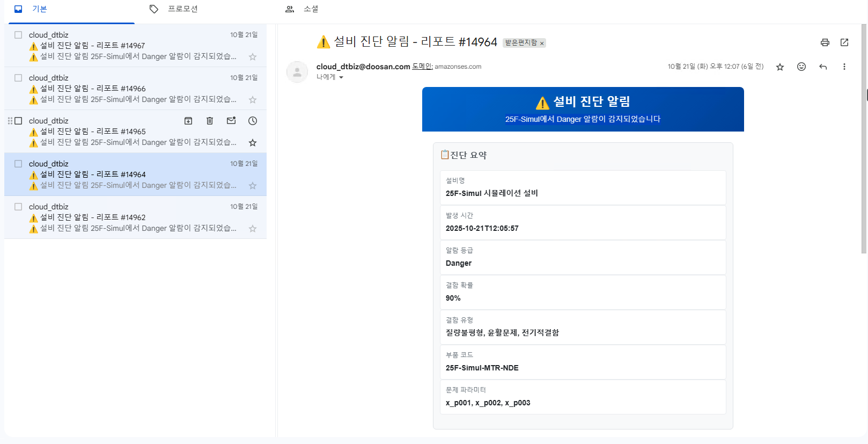This screenshot has width=868, height=444.
Task: Add emoji reaction to the message
Action: click(801, 67)
